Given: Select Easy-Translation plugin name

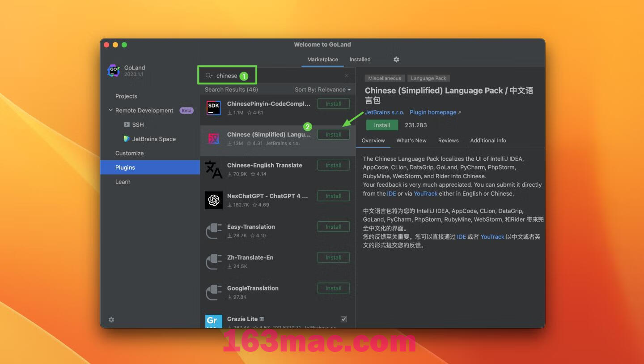Looking at the screenshot, I should point(251,227).
